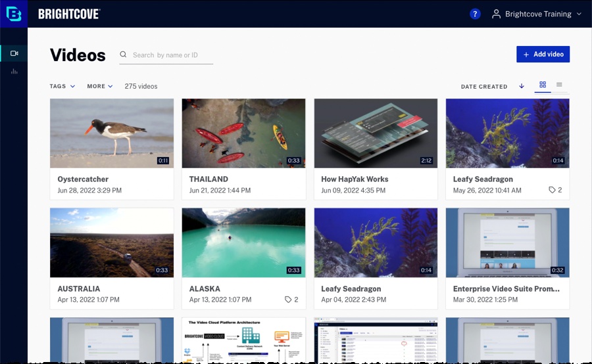Viewport: 592px width, 364px height.
Task: Toggle sort direction arrow icon
Action: (x=522, y=86)
